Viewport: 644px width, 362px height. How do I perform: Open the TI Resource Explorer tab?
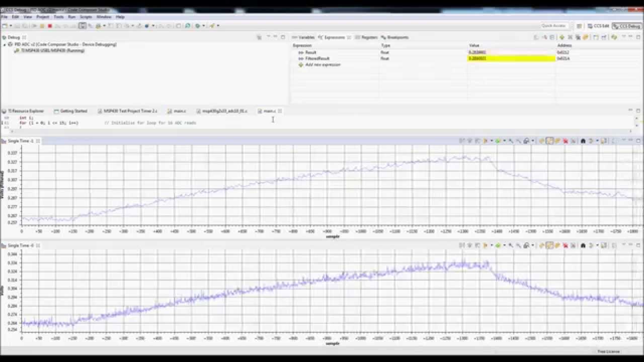[x=23, y=111]
